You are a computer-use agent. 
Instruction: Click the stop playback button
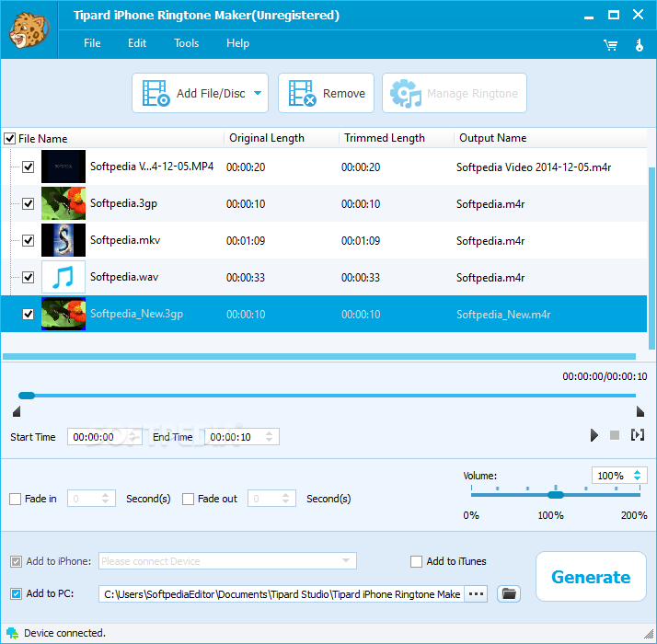coord(615,435)
